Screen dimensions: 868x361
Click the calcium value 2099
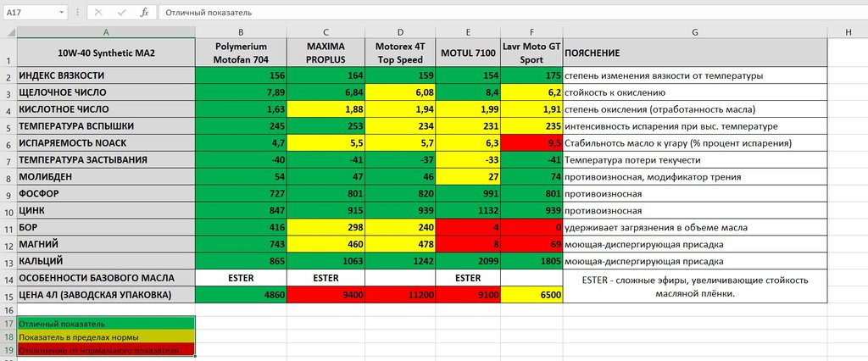pos(468,261)
